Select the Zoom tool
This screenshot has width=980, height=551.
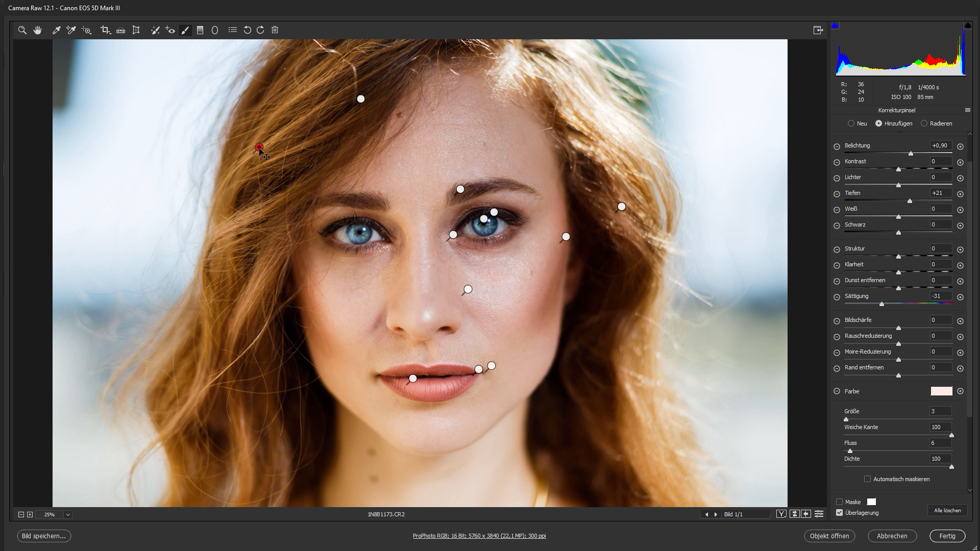pos(22,30)
